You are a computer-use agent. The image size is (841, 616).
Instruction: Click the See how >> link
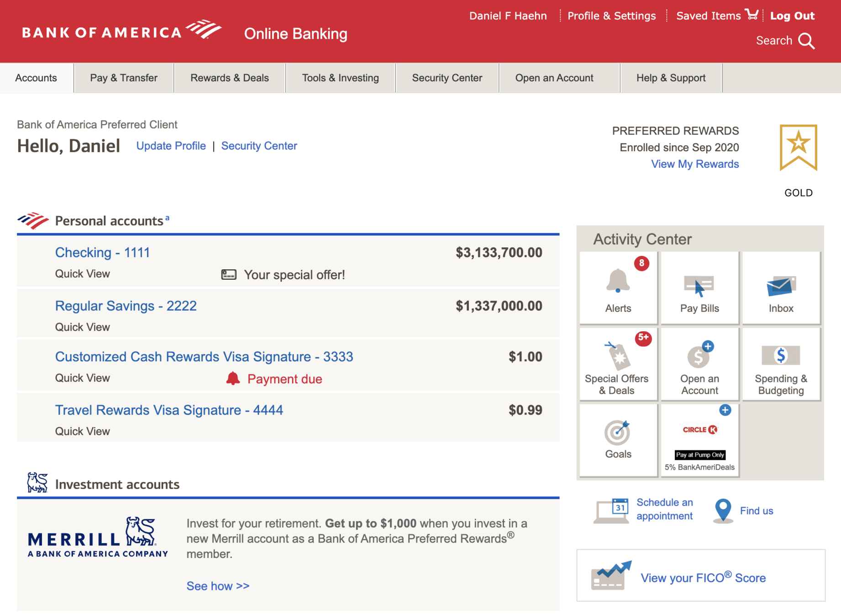(218, 586)
